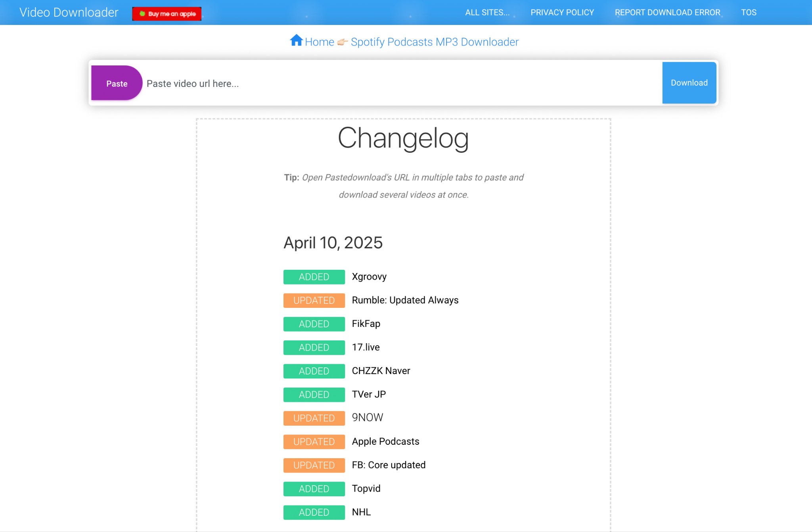Screen dimensions: 812x532
Task: Click the FB: Core updated entry
Action: pyautogui.click(x=389, y=465)
